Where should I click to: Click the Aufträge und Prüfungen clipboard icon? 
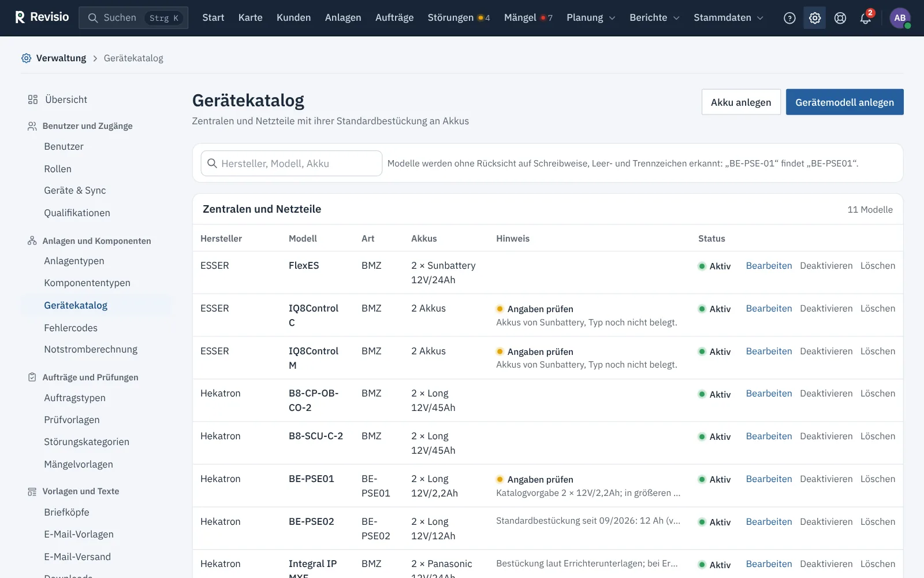coord(32,377)
